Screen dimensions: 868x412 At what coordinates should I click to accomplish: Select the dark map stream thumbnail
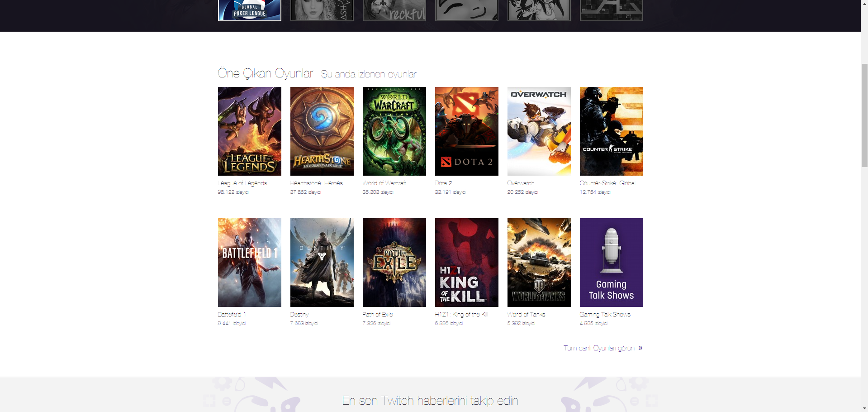611,10
